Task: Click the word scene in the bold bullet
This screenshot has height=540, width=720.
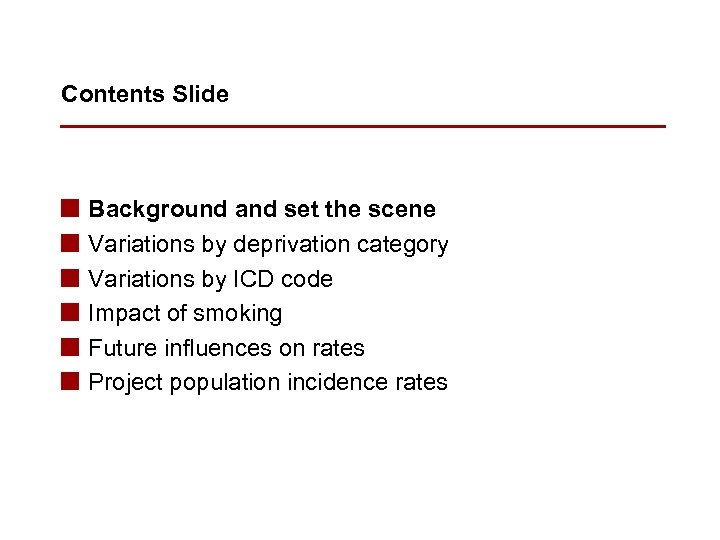Action: coord(402,209)
